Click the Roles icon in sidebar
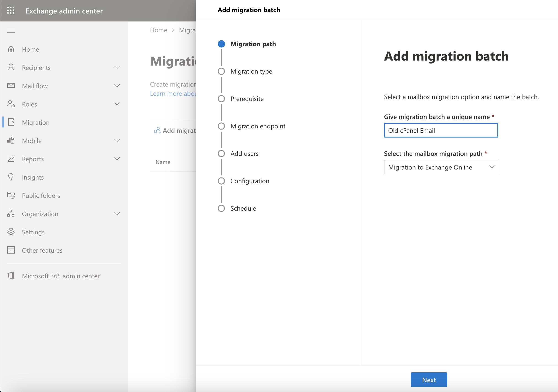Viewport: 558px width, 392px height. coord(11,104)
